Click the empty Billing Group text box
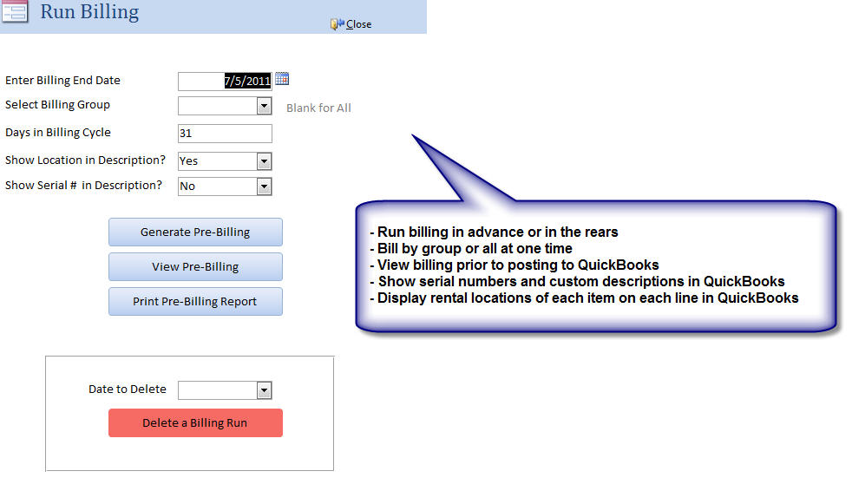 click(x=218, y=106)
